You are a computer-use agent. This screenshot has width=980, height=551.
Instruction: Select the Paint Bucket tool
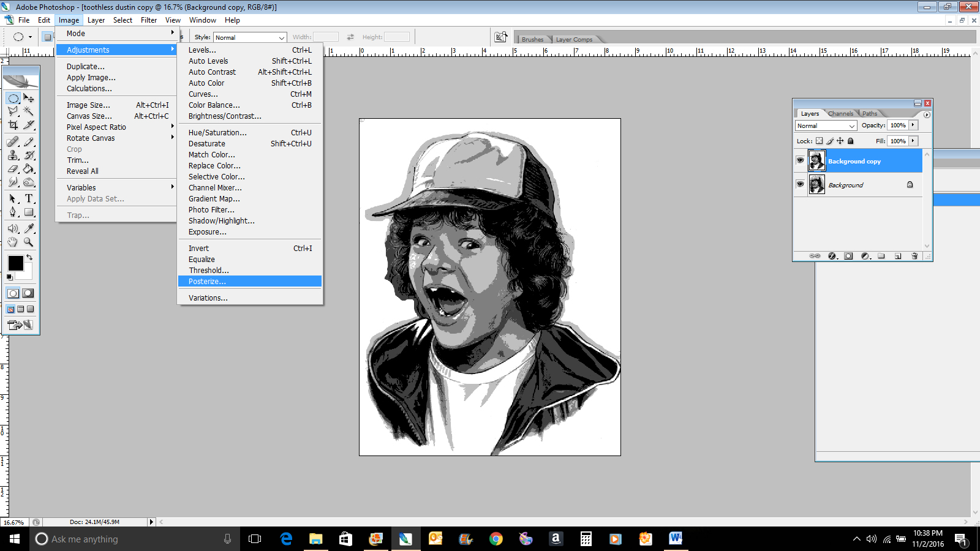click(x=29, y=168)
